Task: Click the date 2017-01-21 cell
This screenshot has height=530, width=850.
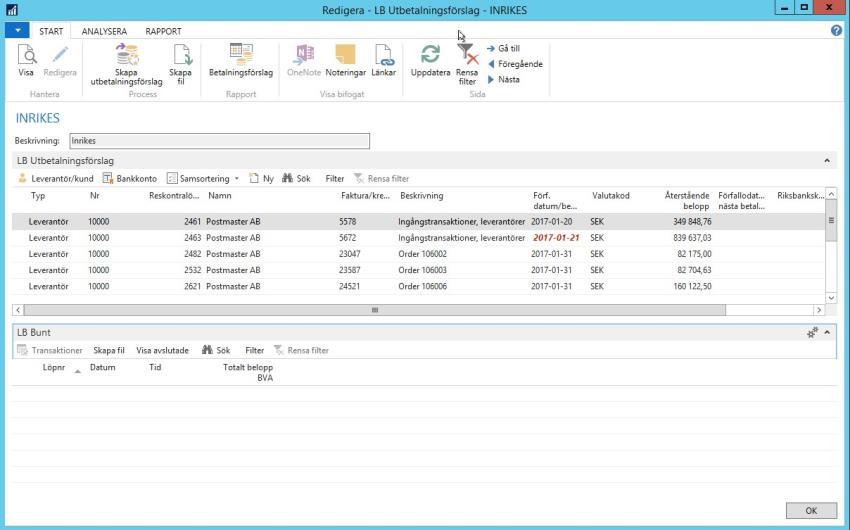Action: [x=556, y=238]
